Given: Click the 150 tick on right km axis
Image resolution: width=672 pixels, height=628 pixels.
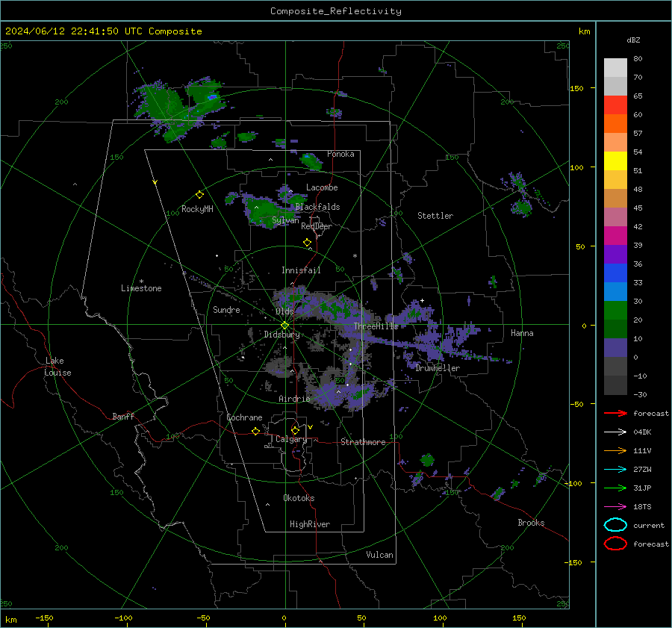Looking at the screenshot, I should click(576, 88).
